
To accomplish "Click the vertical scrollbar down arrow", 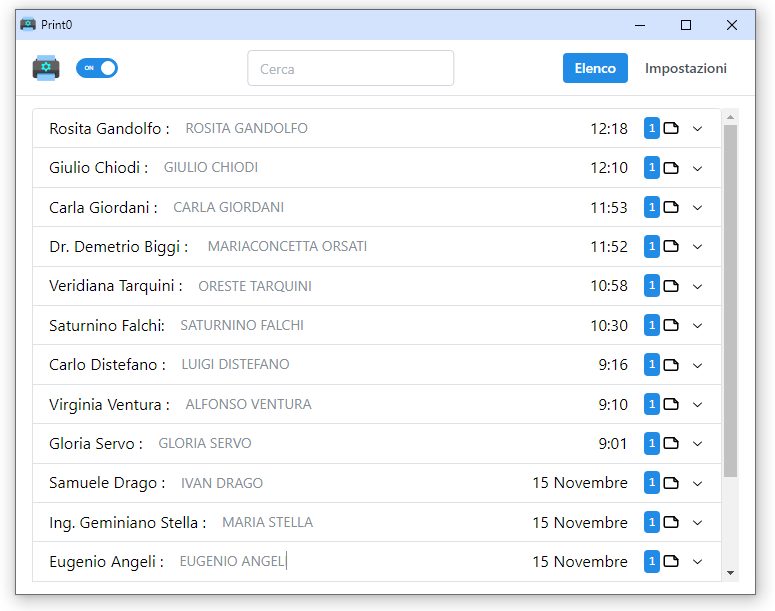I will coord(730,573).
